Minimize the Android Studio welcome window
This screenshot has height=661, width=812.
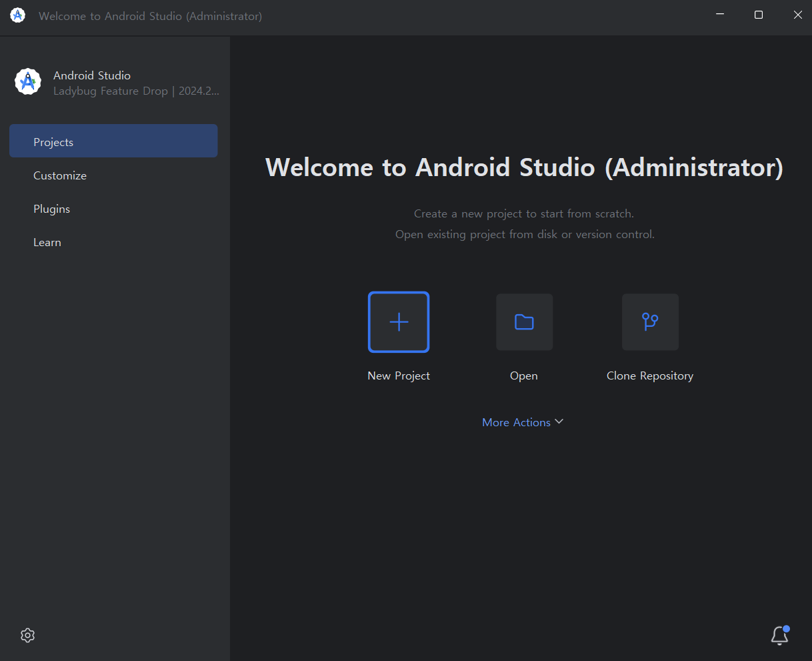[719, 15]
